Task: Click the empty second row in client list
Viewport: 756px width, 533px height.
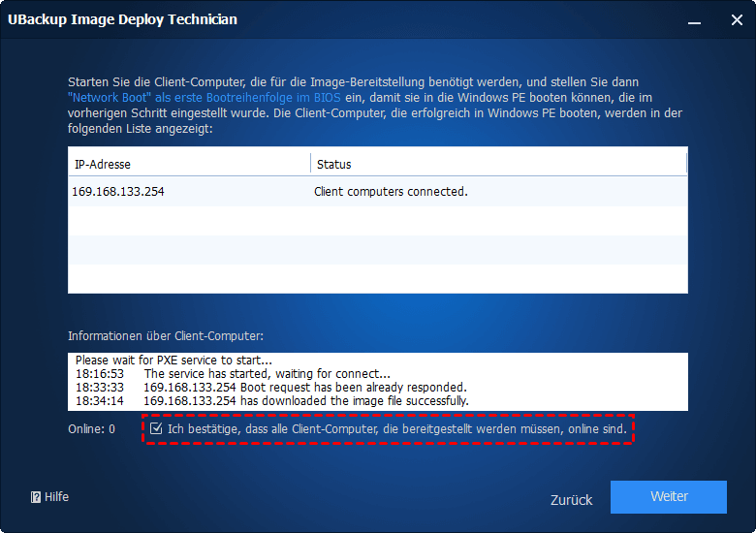Action: 378,220
